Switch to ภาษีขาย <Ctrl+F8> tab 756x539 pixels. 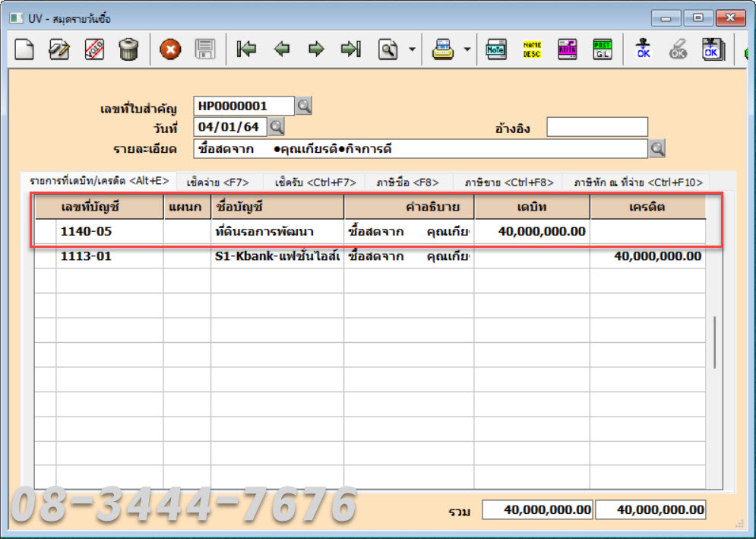508,182
